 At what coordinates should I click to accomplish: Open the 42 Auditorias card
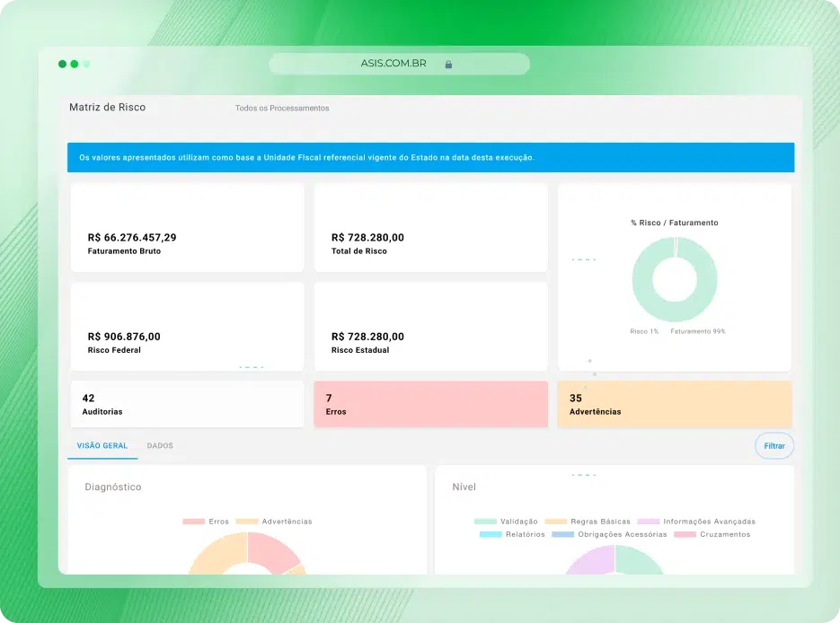tap(187, 404)
